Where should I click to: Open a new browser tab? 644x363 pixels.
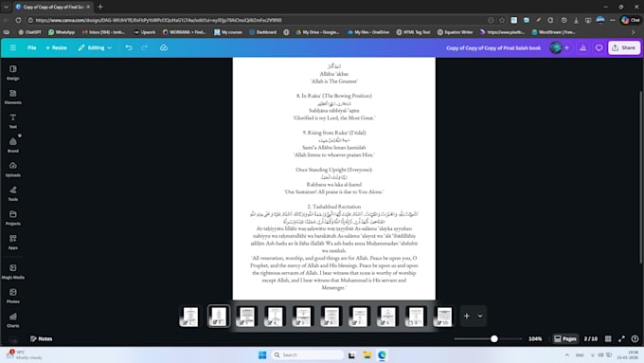pyautogui.click(x=100, y=7)
